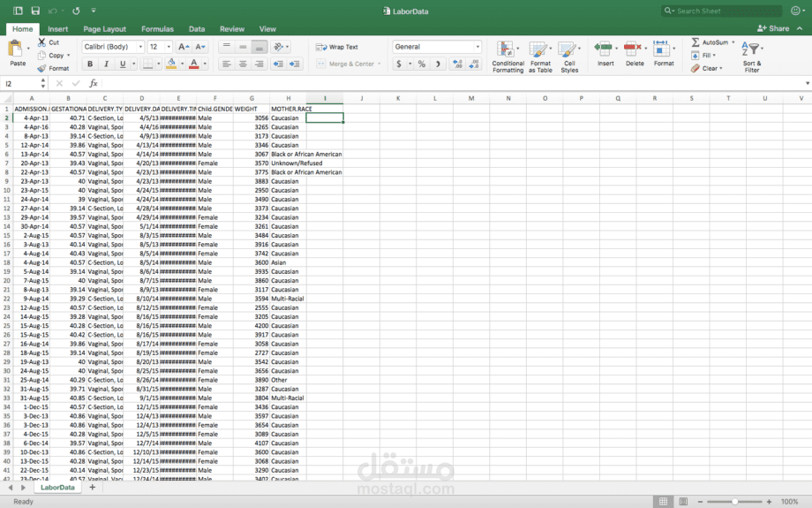This screenshot has height=508, width=812.
Task: Expand the Fill dropdown
Action: click(714, 55)
